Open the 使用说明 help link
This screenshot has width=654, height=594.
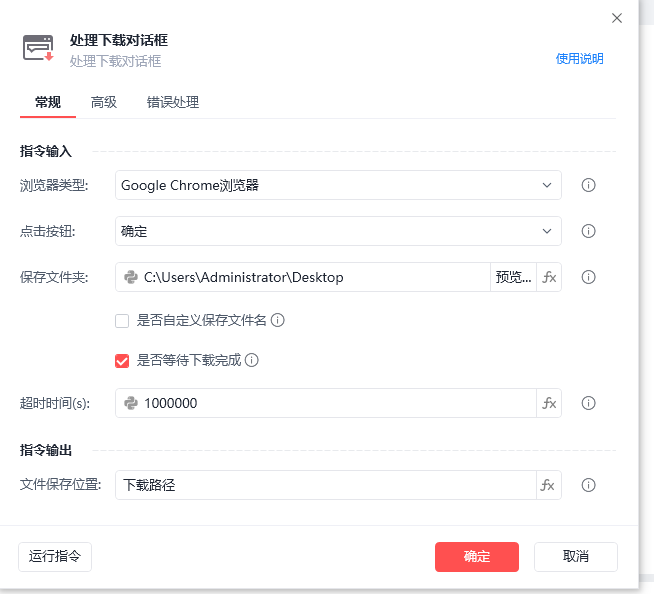[579, 58]
